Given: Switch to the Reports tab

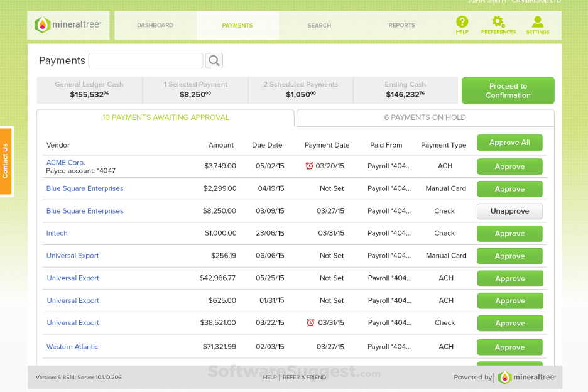Looking at the screenshot, I should (x=401, y=25).
